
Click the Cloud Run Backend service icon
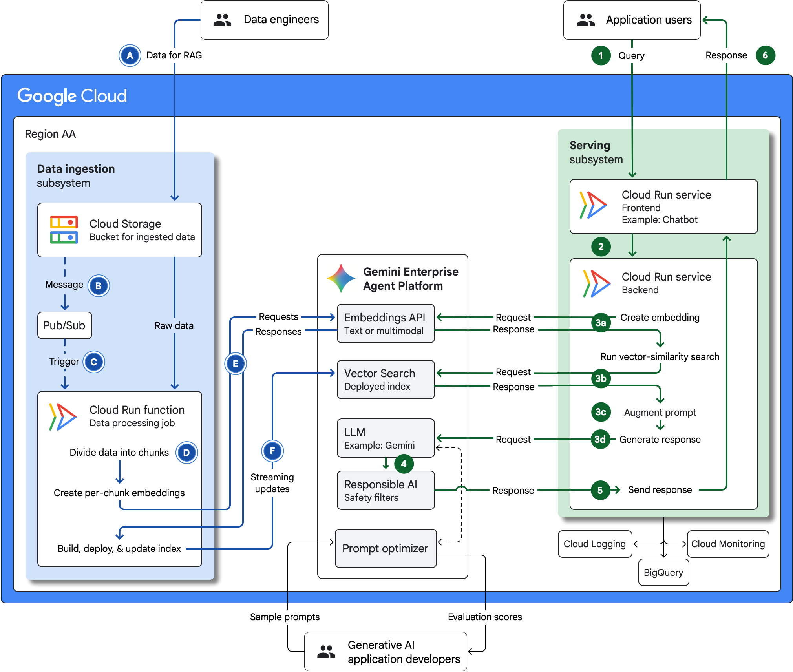click(597, 283)
